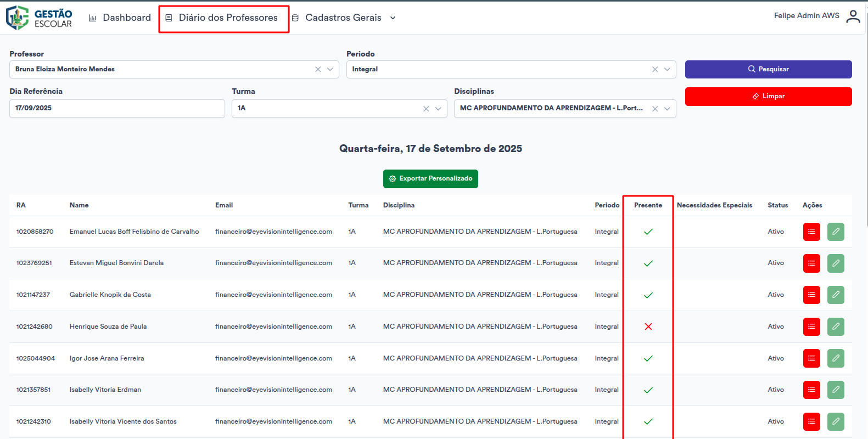868x439 pixels.
Task: Expand the Professor dropdown
Action: click(330, 70)
